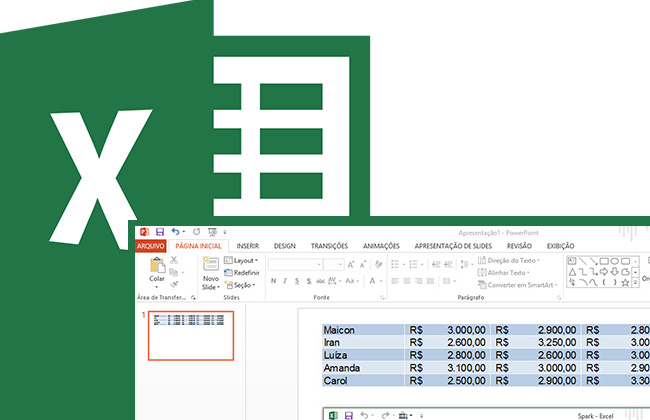The width and height of the screenshot is (650, 420).
Task: Switch to the EXIBIÇÃO tab
Action: 561,246
